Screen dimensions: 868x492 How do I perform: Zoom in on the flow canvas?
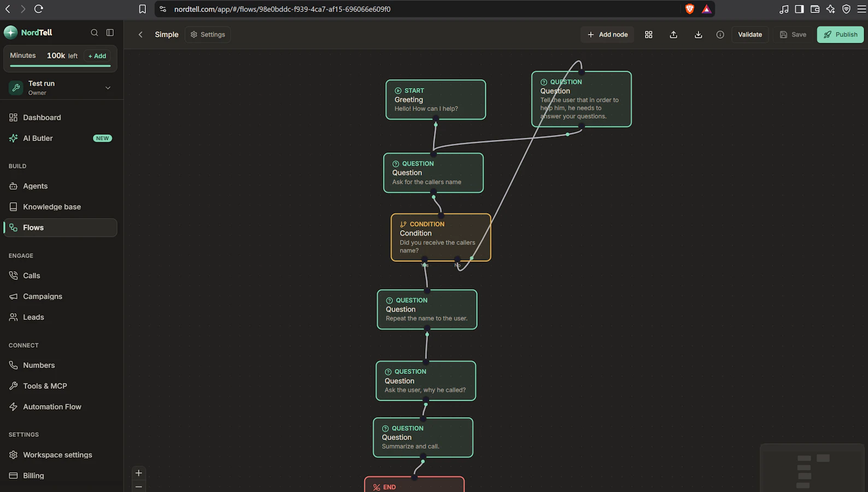(139, 473)
